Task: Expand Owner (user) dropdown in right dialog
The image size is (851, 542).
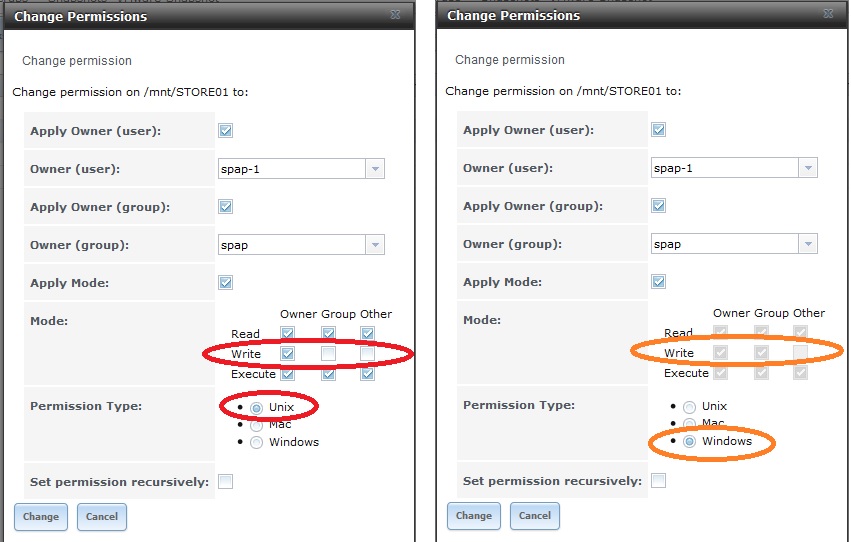Action: pyautogui.click(x=808, y=168)
